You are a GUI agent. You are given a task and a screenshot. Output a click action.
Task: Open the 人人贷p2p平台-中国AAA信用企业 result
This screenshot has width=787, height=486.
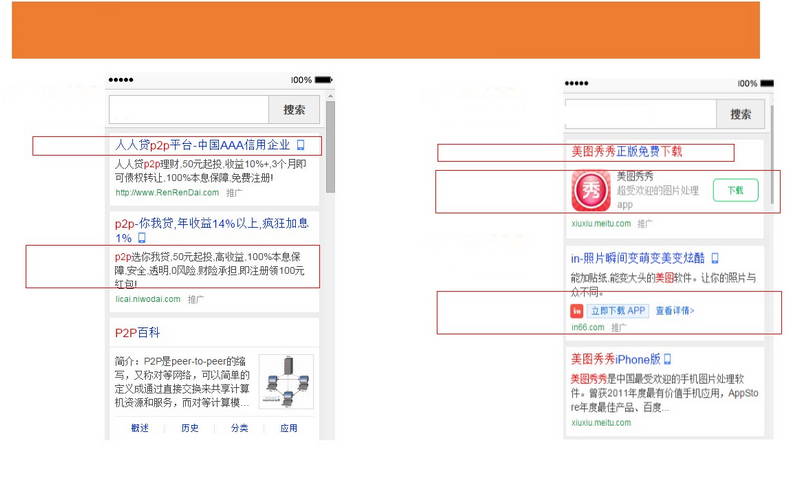[202, 145]
